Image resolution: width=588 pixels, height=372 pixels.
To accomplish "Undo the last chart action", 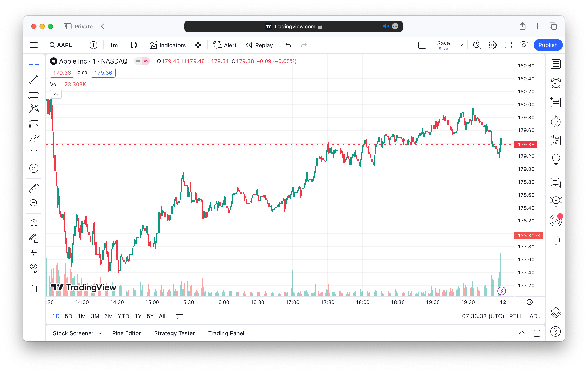I will point(288,45).
